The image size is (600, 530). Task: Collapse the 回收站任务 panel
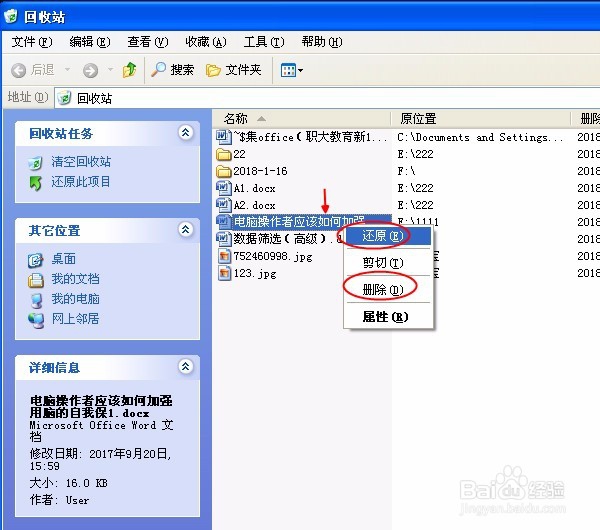click(x=186, y=133)
